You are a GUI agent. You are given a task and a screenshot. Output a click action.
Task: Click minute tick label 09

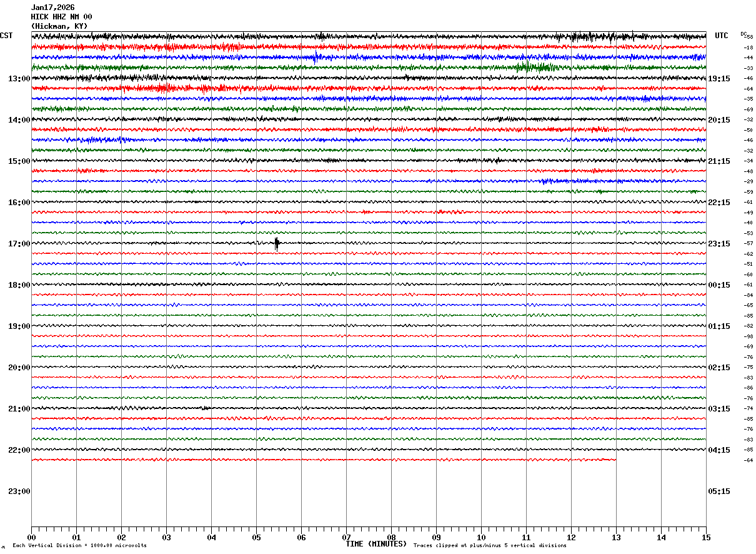coord(436,537)
